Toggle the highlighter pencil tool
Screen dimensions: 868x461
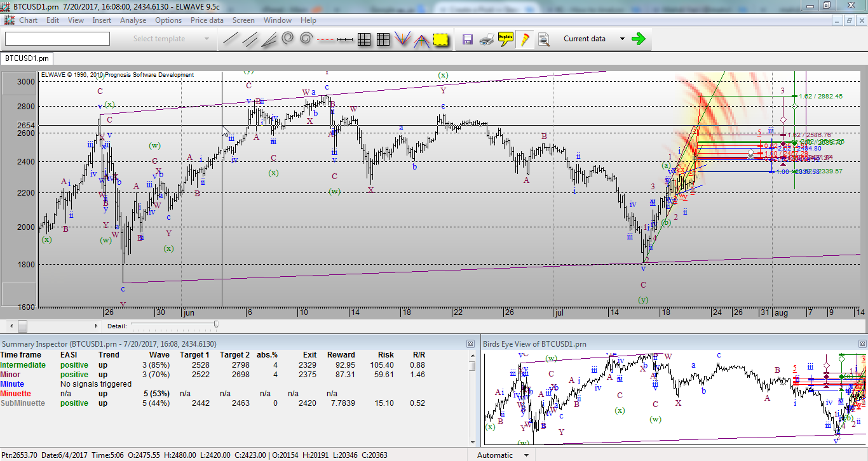coord(525,39)
